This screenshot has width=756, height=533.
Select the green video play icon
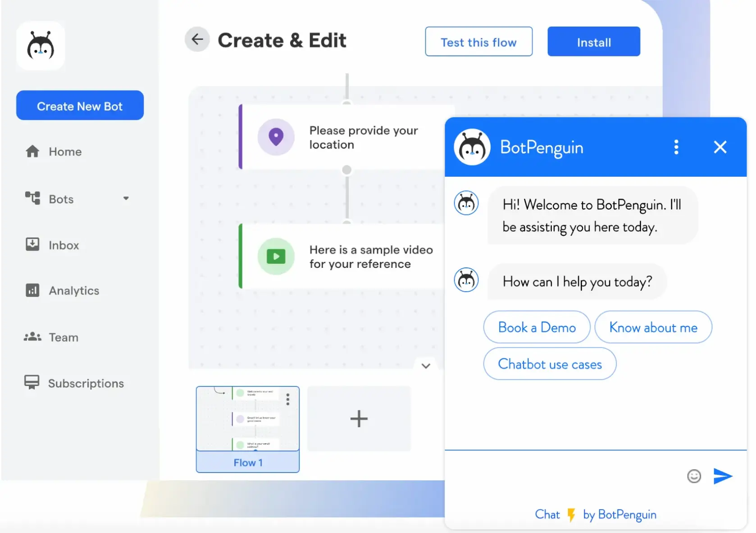tap(276, 257)
